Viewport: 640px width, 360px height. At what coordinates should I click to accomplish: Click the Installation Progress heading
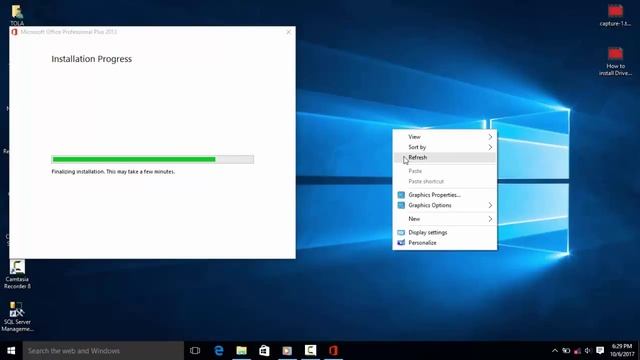point(91,59)
